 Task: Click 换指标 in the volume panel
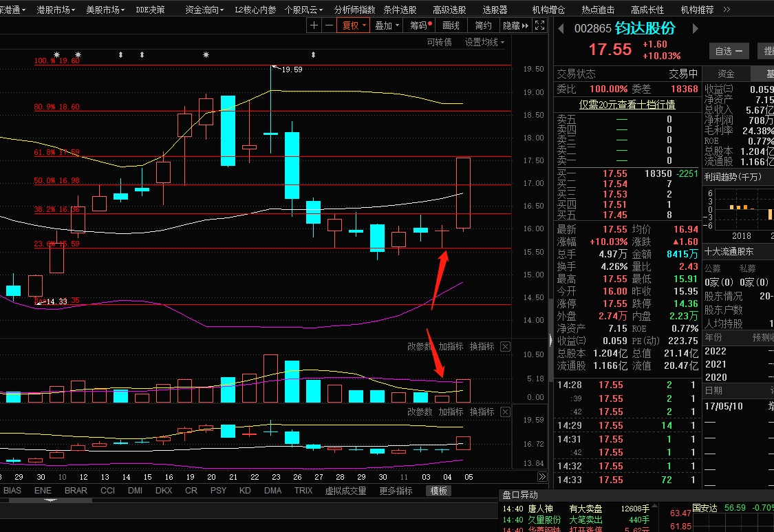click(482, 346)
